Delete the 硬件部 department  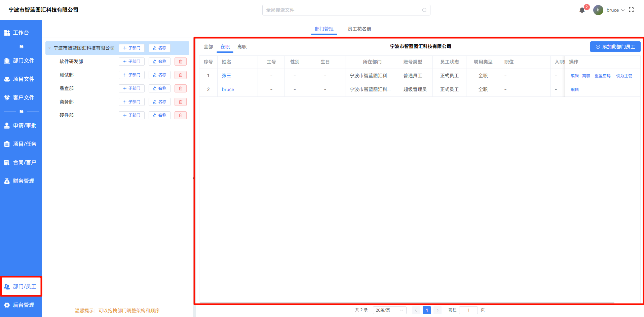tap(181, 115)
